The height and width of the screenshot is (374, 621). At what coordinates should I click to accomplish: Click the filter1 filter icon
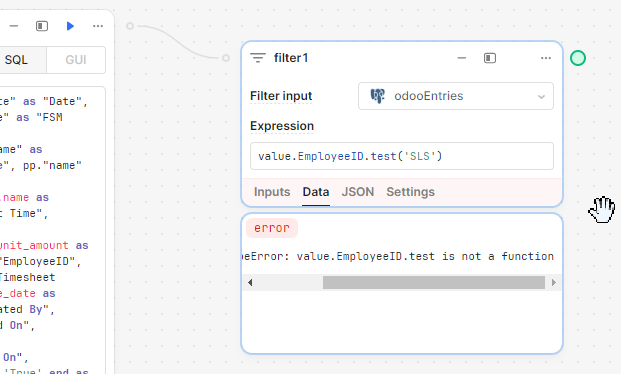pyautogui.click(x=258, y=58)
